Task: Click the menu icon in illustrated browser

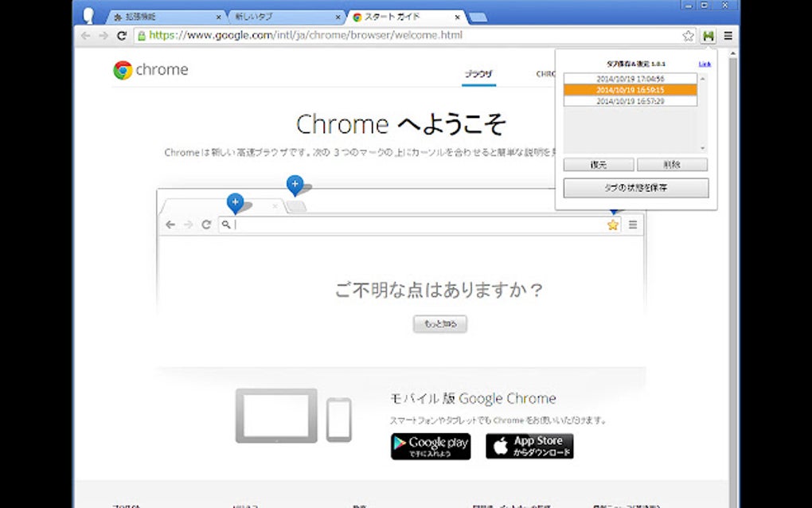Action: point(633,225)
